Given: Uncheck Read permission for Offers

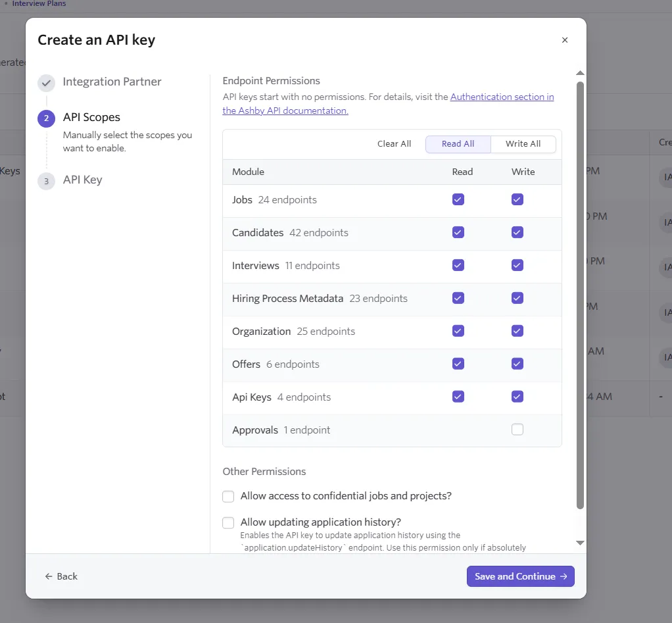Looking at the screenshot, I should [x=458, y=364].
